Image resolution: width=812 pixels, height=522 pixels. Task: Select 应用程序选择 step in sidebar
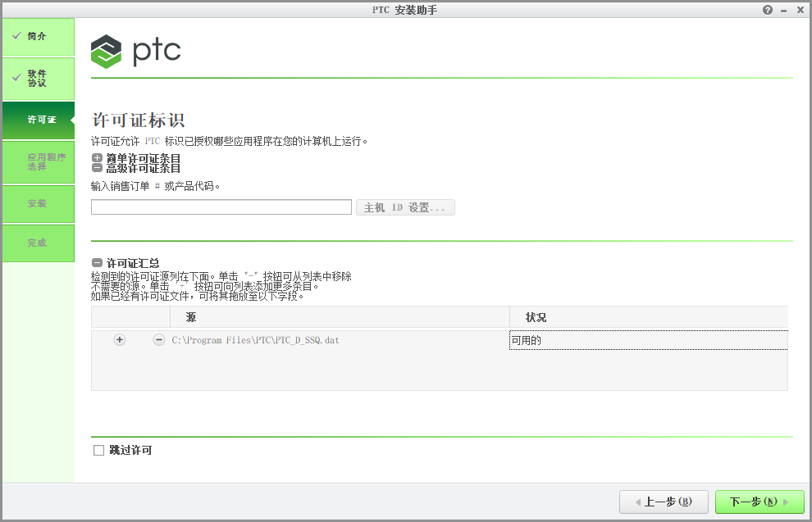click(39, 162)
